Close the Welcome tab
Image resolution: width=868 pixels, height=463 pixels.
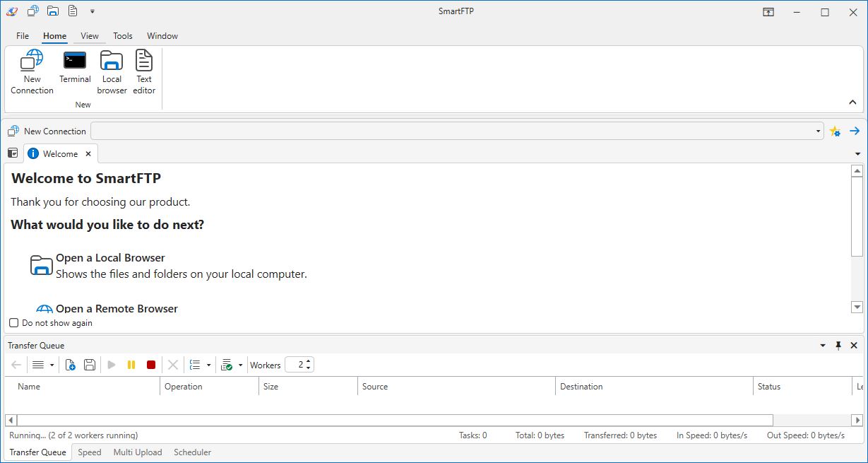[x=88, y=153]
